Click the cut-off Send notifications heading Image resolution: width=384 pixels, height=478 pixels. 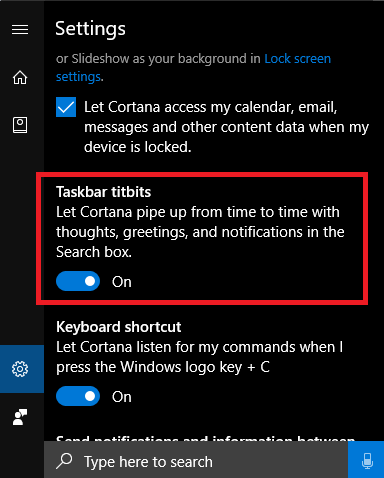pos(205,438)
